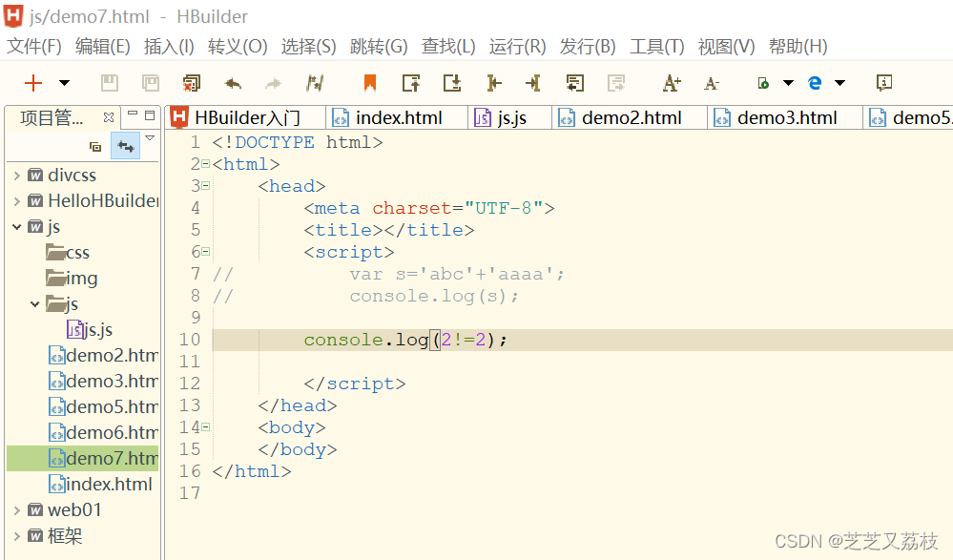Viewport: 953px width, 560px height.
Task: Open the 发行(B) menu
Action: pyautogui.click(x=588, y=46)
